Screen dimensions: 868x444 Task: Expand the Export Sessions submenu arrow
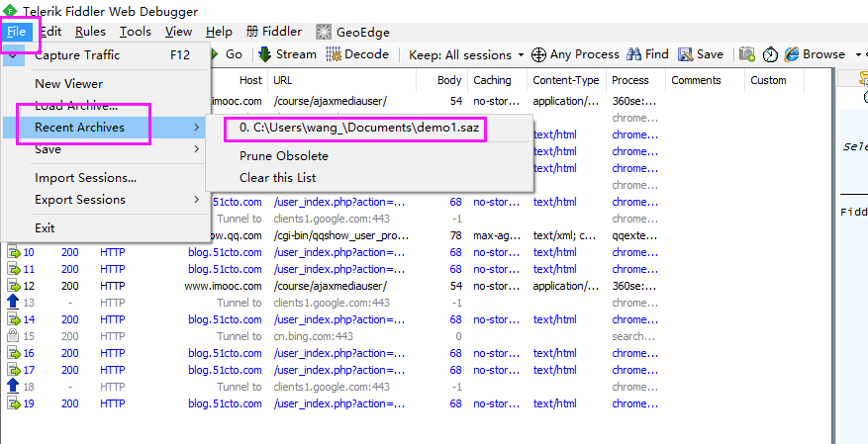tap(197, 200)
